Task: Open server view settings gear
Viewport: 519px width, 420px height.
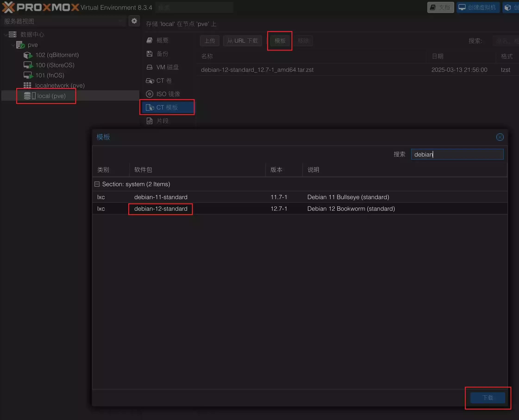Action: click(134, 21)
